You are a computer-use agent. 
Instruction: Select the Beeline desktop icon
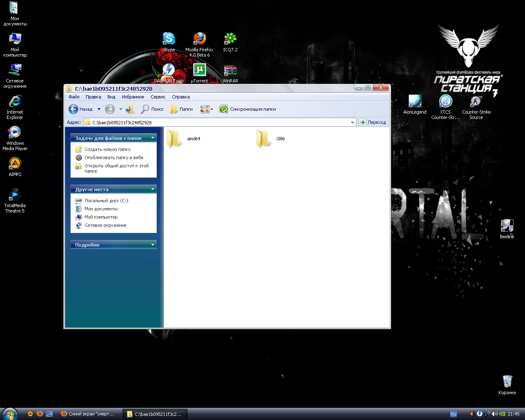coord(507,229)
